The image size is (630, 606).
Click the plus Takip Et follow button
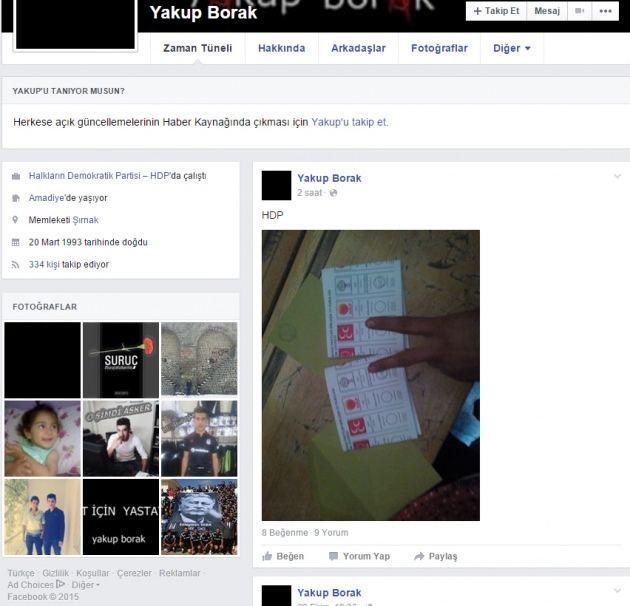point(496,11)
